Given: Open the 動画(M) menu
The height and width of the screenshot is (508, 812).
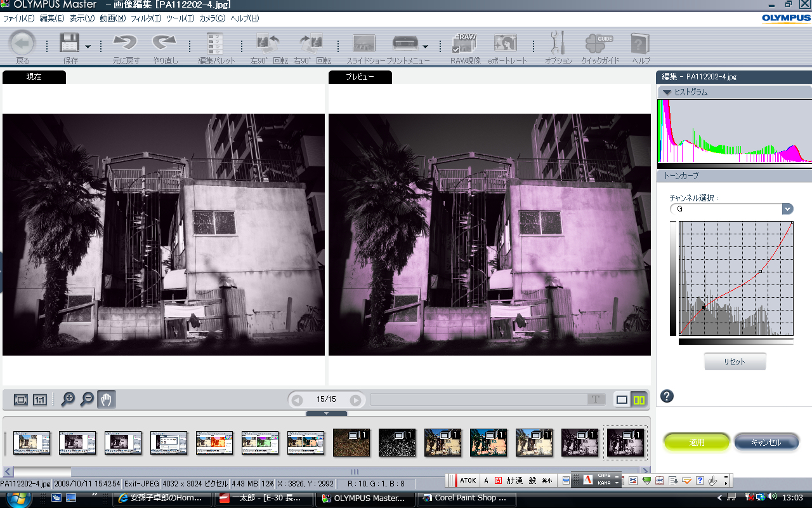Looking at the screenshot, I should (x=112, y=18).
